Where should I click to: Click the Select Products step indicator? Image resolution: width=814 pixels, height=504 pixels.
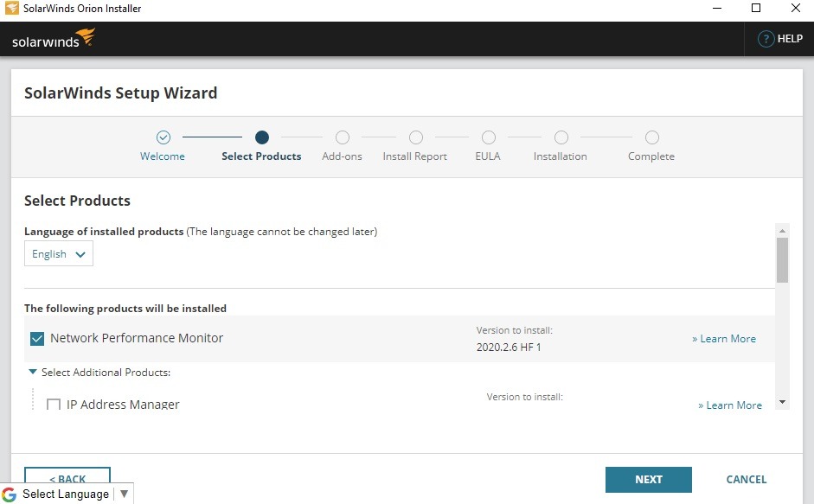point(262,137)
